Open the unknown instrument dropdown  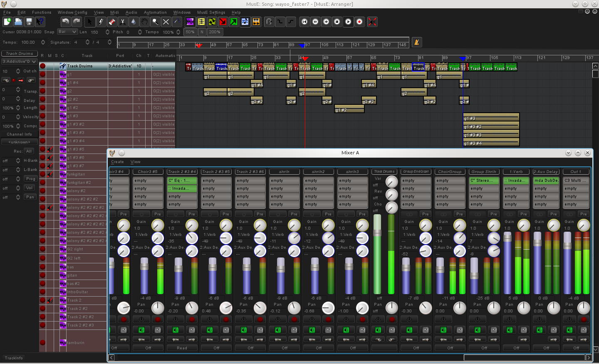19,142
